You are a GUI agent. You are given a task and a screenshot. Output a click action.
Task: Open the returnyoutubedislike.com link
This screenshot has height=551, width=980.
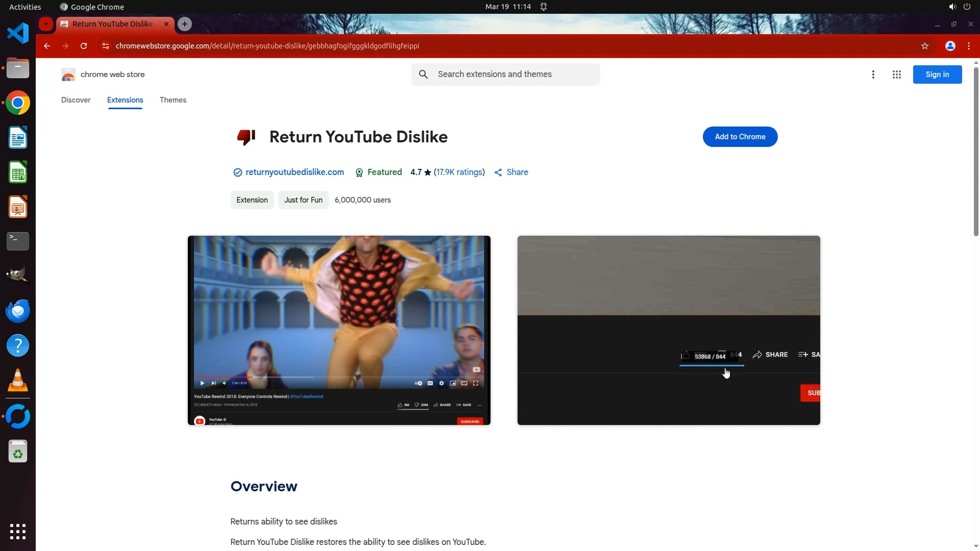coord(295,172)
